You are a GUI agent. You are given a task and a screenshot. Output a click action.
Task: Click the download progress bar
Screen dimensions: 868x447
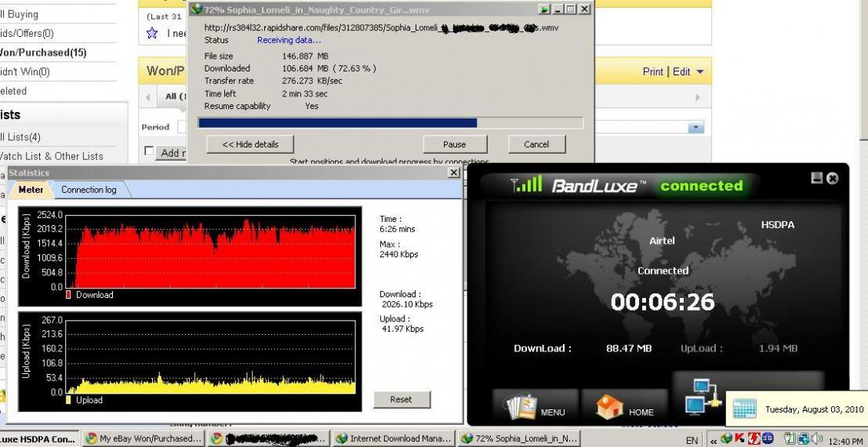pyautogui.click(x=390, y=122)
